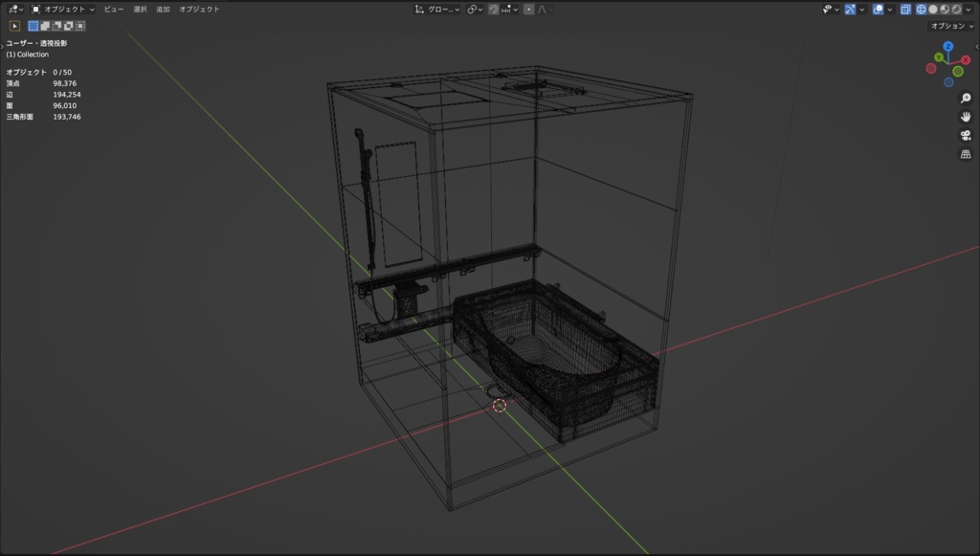980x556 pixels.
Task: Expand the sidebar with the right-edge arrow
Action: (x=977, y=47)
